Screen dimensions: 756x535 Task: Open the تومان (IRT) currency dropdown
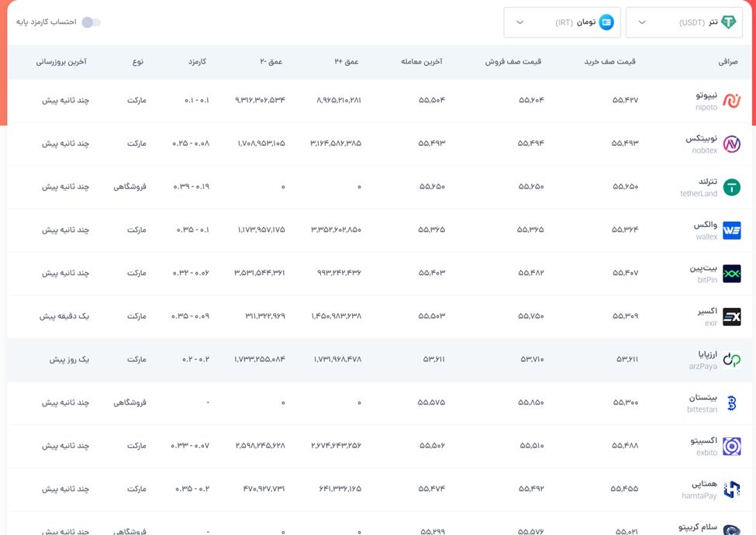pos(561,22)
